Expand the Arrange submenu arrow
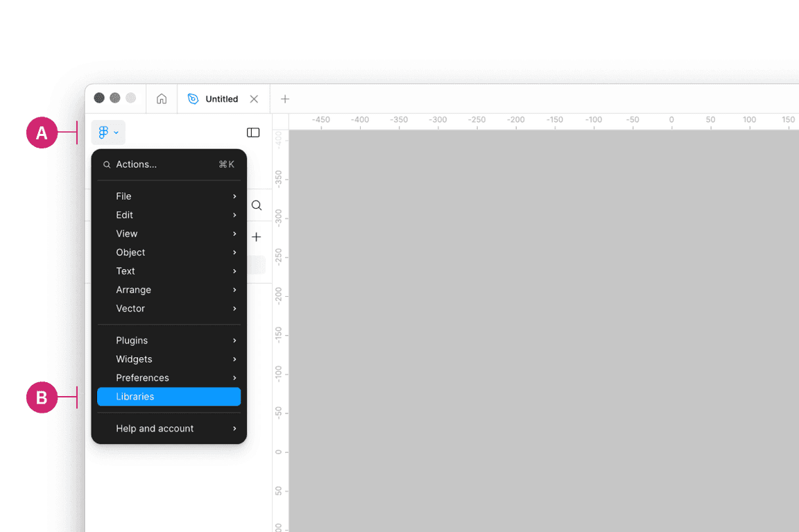This screenshot has width=799, height=532. coord(234,290)
